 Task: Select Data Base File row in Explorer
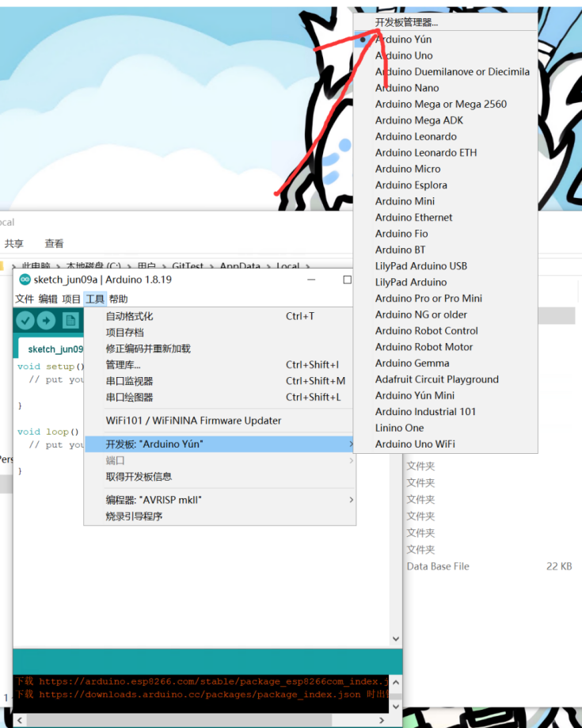pos(489,567)
